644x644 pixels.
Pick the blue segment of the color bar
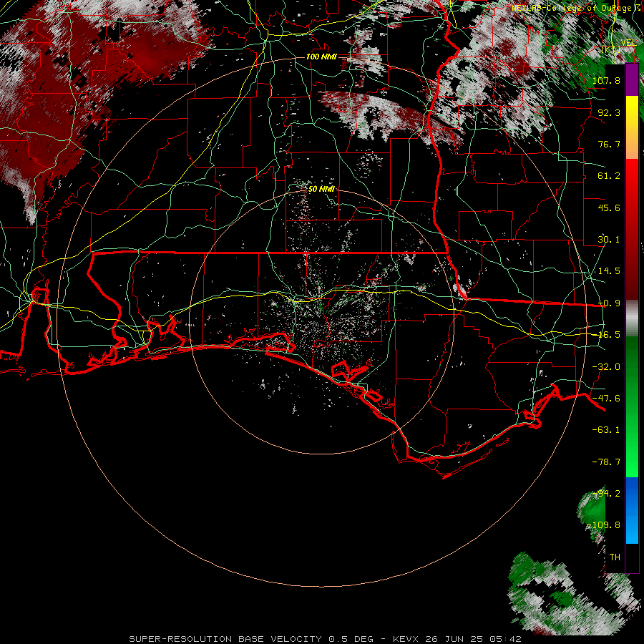(632, 510)
